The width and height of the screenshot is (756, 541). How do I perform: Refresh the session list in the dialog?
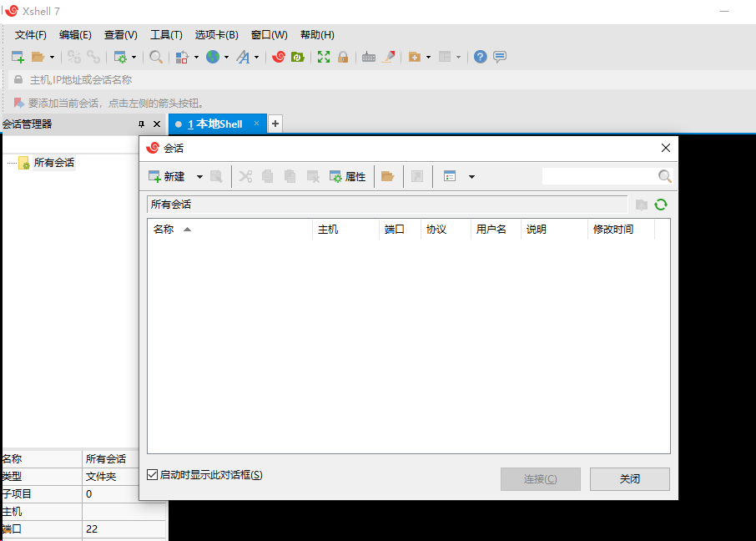(661, 205)
